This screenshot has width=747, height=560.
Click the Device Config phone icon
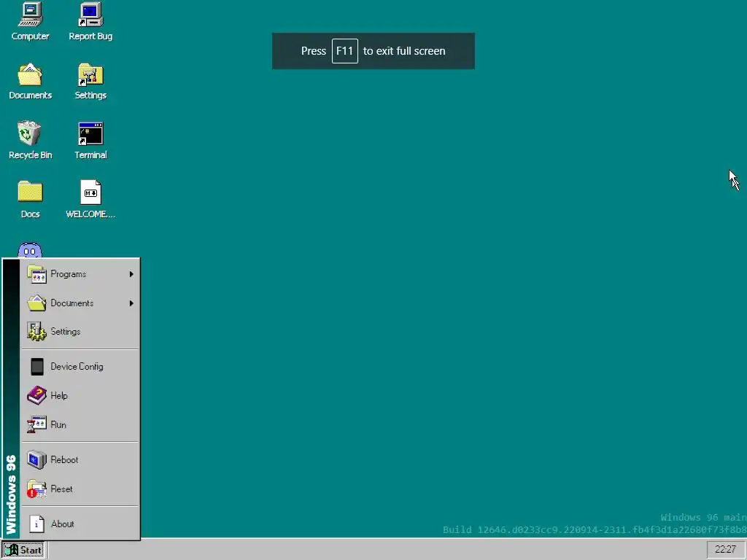pyautogui.click(x=36, y=367)
